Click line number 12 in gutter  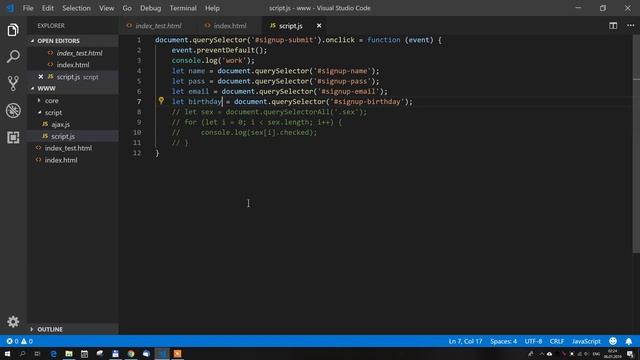[x=137, y=153]
